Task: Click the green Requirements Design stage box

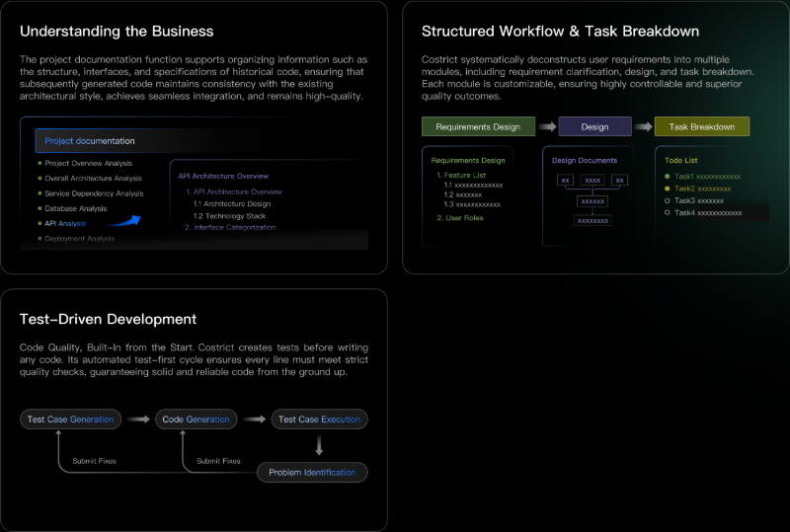Action: tap(478, 126)
